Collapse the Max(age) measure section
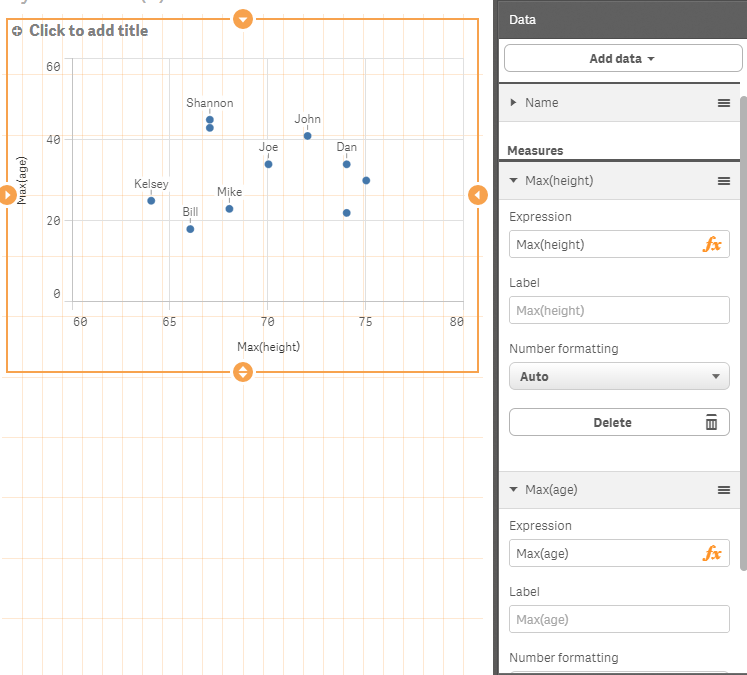This screenshot has width=747, height=675. [x=514, y=490]
